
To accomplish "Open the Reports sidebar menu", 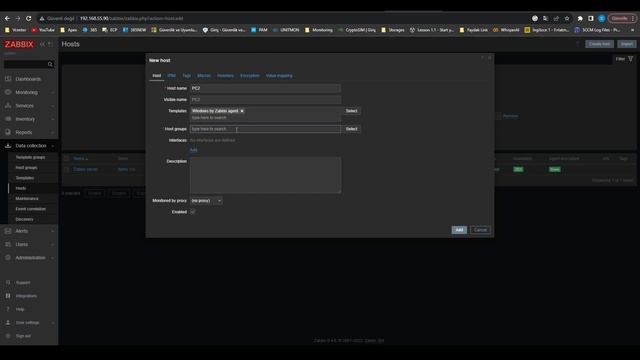I will 24,132.
